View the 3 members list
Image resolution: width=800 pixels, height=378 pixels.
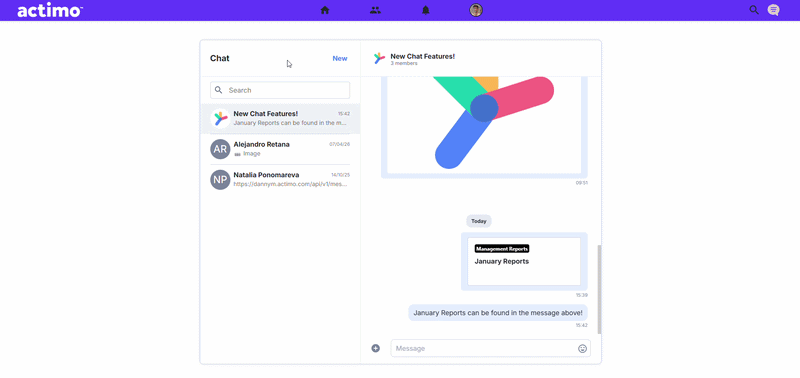point(404,64)
